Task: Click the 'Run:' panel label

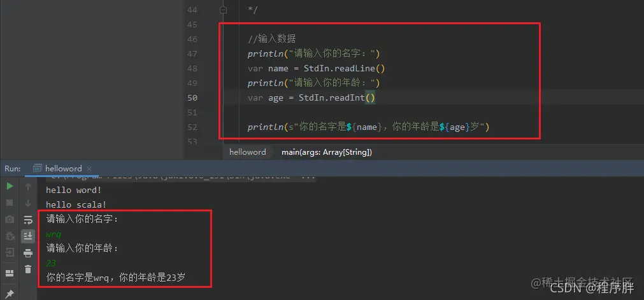Action: (x=13, y=169)
